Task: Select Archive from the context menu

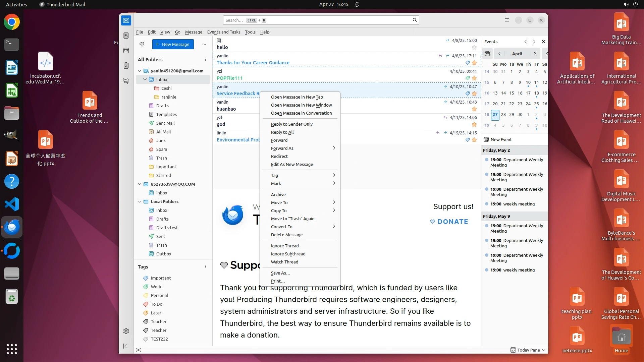Action: 278,194
